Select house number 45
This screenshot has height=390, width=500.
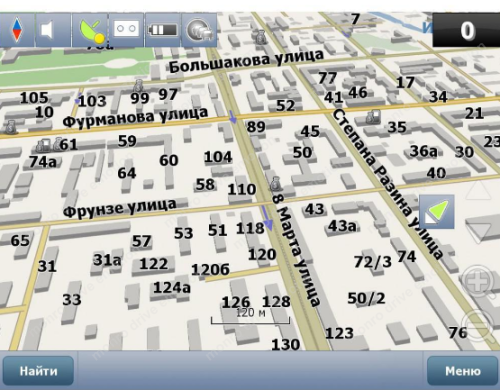(x=310, y=131)
